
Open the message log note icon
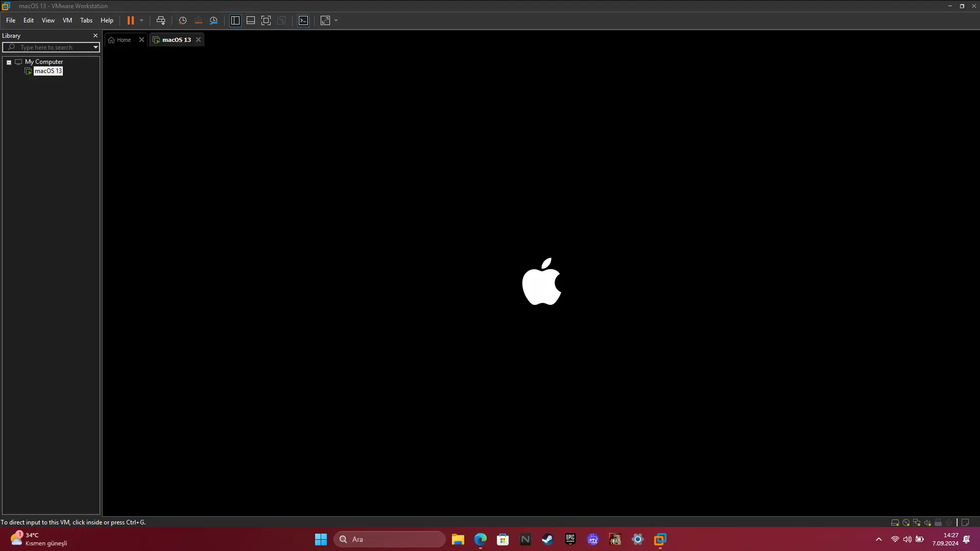965,522
